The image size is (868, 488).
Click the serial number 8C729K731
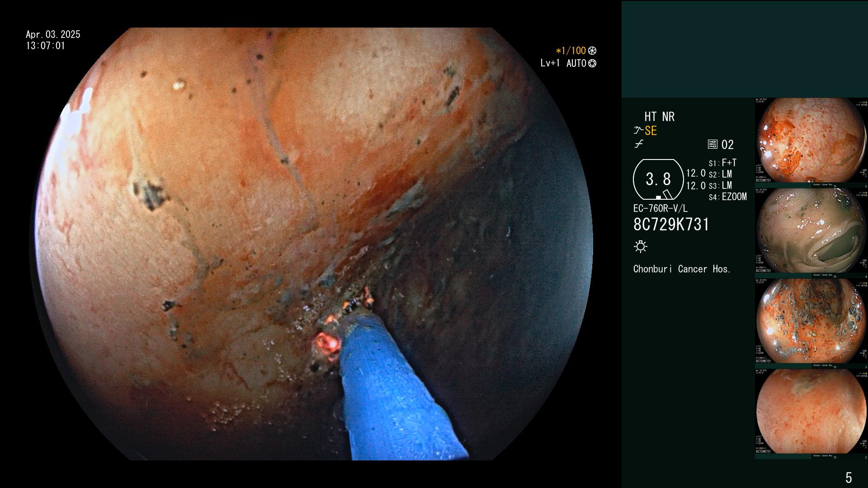pyautogui.click(x=671, y=225)
